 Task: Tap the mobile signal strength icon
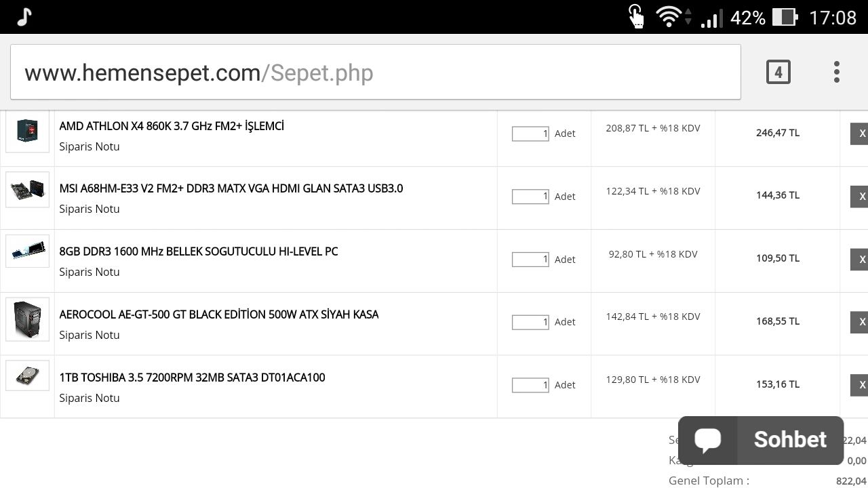[711, 17]
